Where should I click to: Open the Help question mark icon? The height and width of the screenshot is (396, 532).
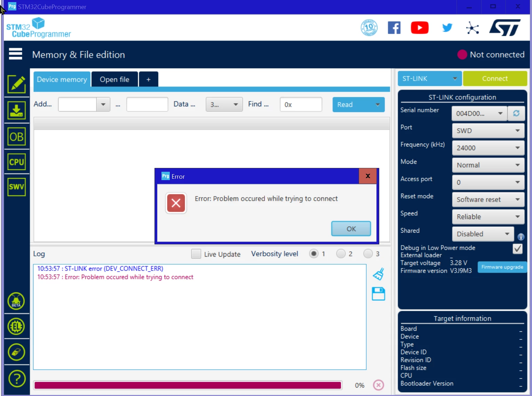click(x=17, y=378)
